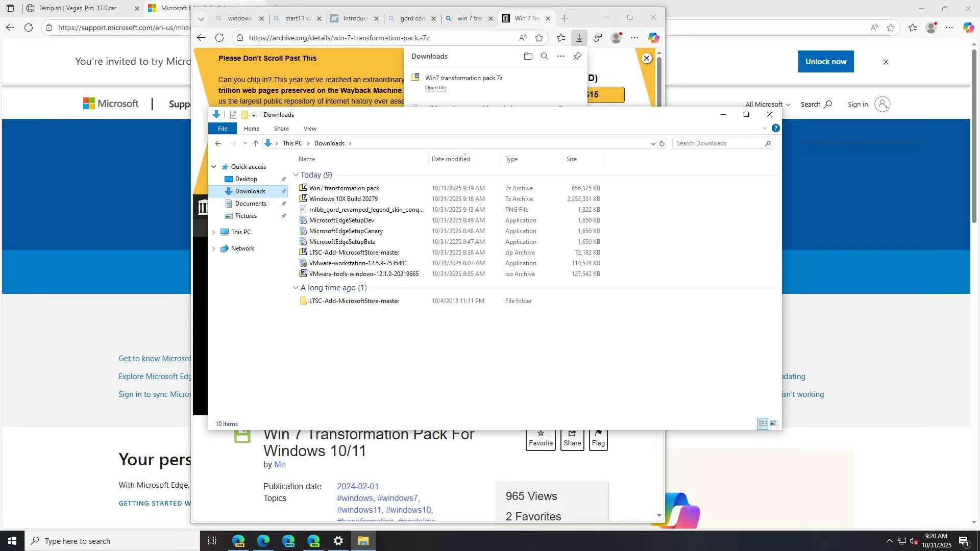Click Explorer up-one-level arrow
The height and width of the screenshot is (551, 980).
[x=256, y=143]
